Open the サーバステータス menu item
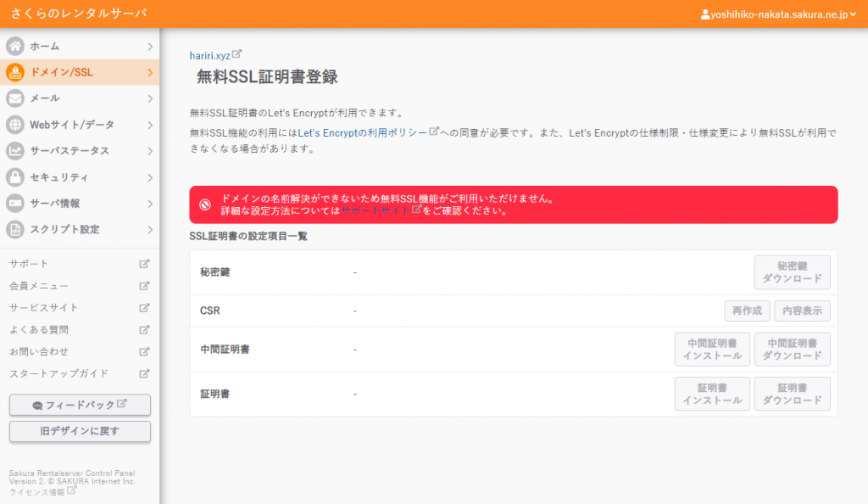The height and width of the screenshot is (504, 868). [80, 151]
